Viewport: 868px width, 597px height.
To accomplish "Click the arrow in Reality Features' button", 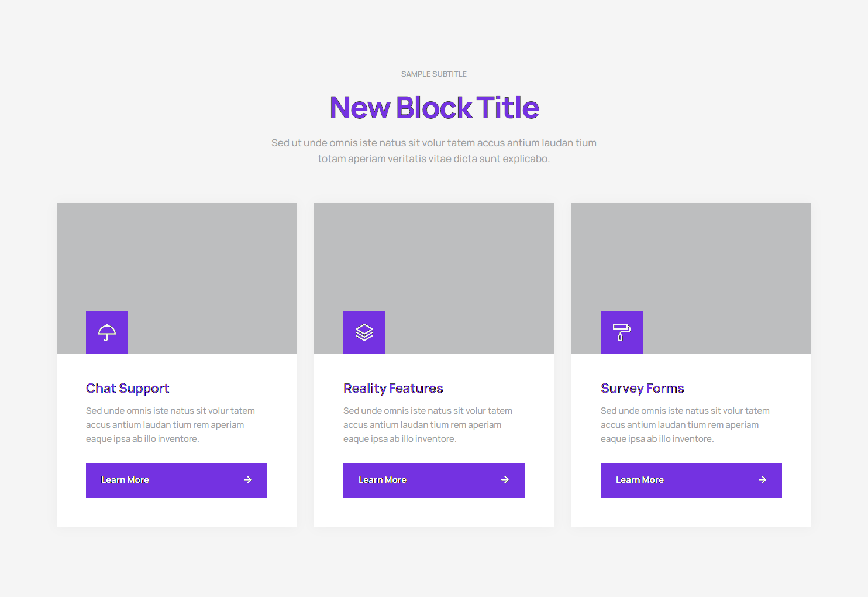I will pos(505,480).
